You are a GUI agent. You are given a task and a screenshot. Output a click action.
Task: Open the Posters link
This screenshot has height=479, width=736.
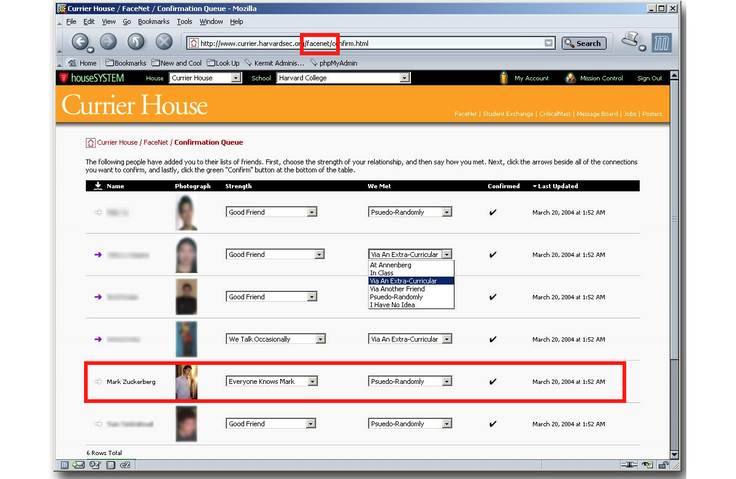pyautogui.click(x=652, y=114)
